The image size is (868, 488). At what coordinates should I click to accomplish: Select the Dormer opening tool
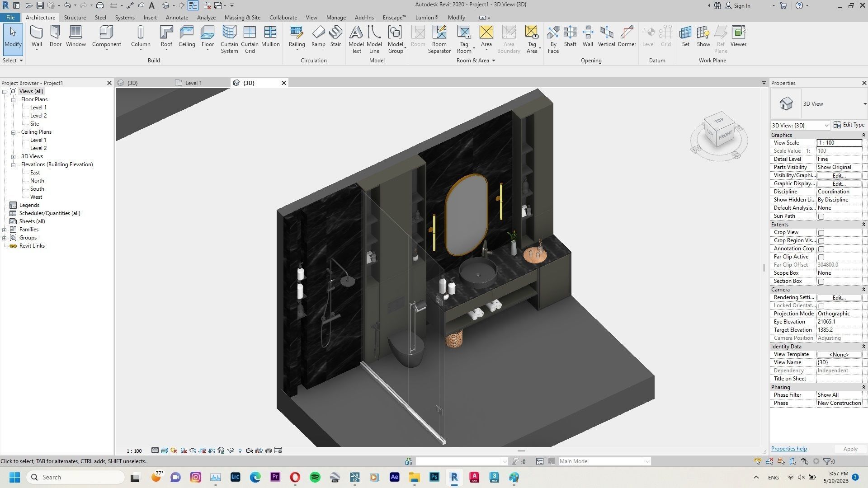coord(627,37)
